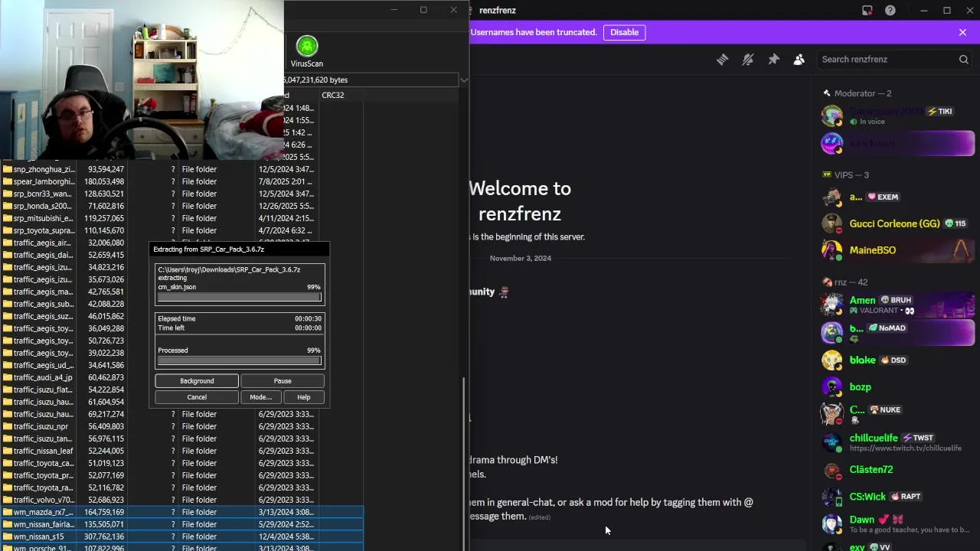The width and height of the screenshot is (980, 551).
Task: Click Clästen72 member avatar
Action: pyautogui.click(x=831, y=470)
